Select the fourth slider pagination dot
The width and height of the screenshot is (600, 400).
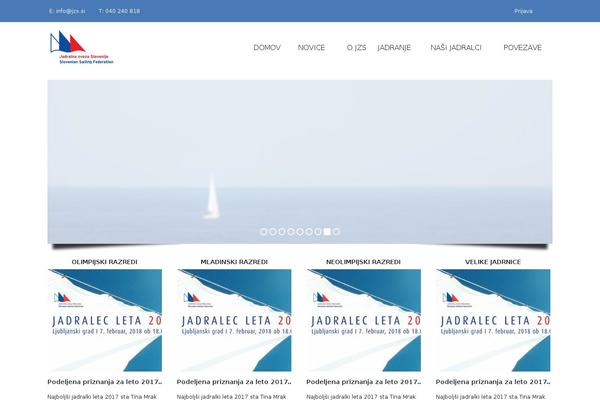(x=291, y=232)
